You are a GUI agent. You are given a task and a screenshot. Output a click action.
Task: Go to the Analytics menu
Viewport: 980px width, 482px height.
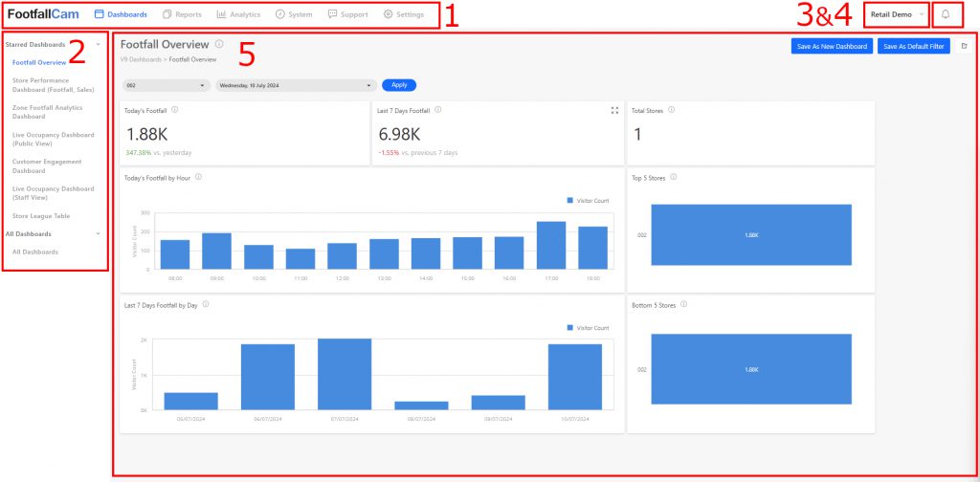click(x=238, y=14)
